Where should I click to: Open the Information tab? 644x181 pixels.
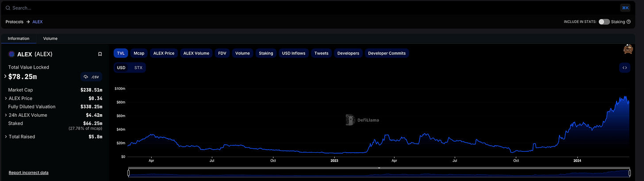tap(19, 39)
